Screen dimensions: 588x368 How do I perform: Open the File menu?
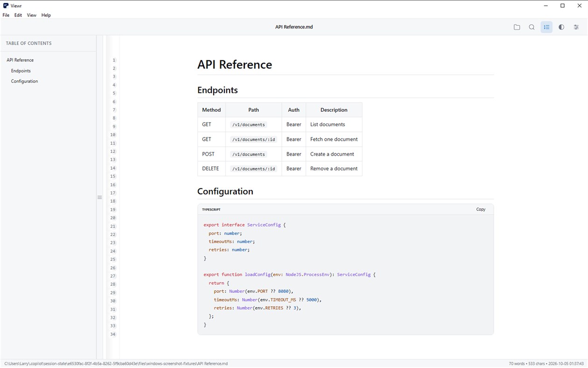[6, 15]
